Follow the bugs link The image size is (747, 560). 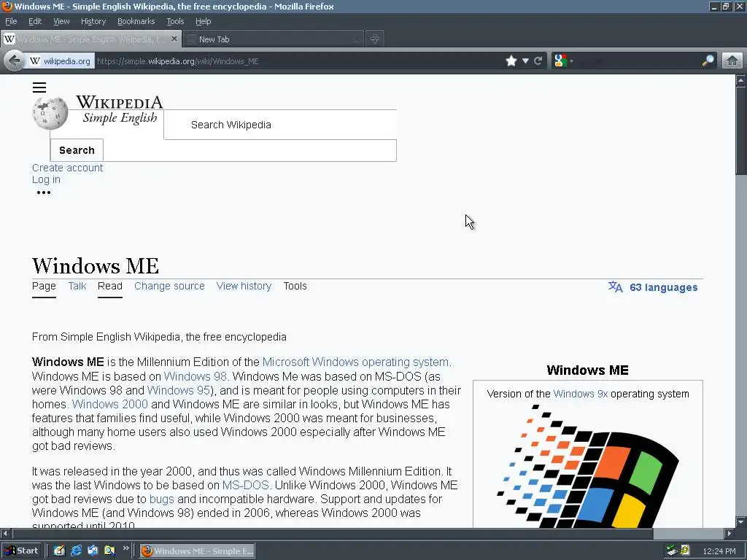coord(161,499)
